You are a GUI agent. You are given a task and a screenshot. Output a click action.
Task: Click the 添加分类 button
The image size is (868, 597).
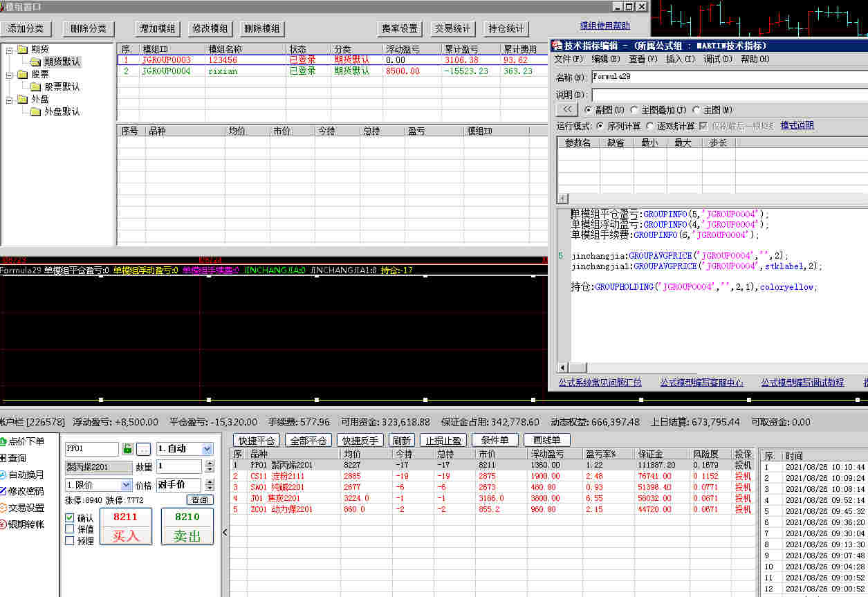26,28
